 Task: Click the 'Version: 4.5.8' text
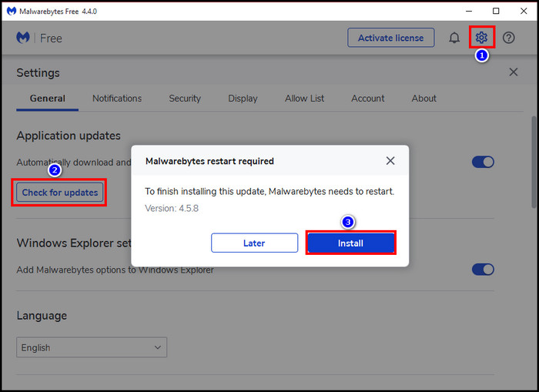click(172, 209)
